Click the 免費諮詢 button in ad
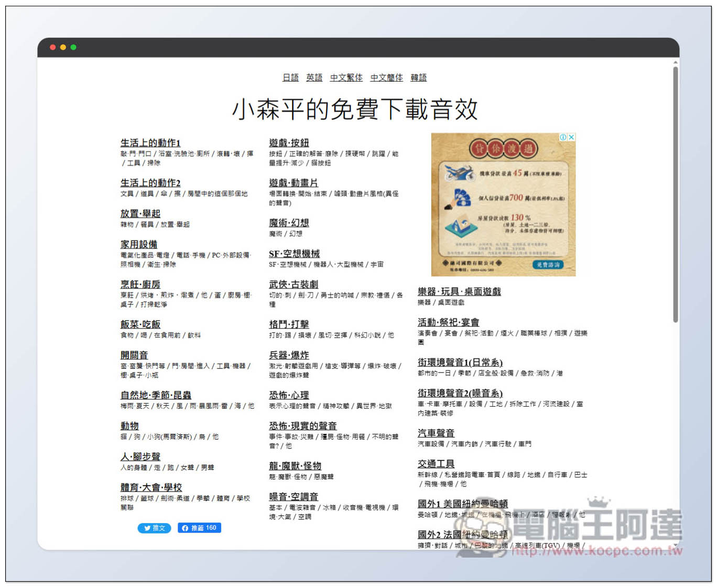Image resolution: width=717 pixels, height=588 pixels. pos(548,265)
